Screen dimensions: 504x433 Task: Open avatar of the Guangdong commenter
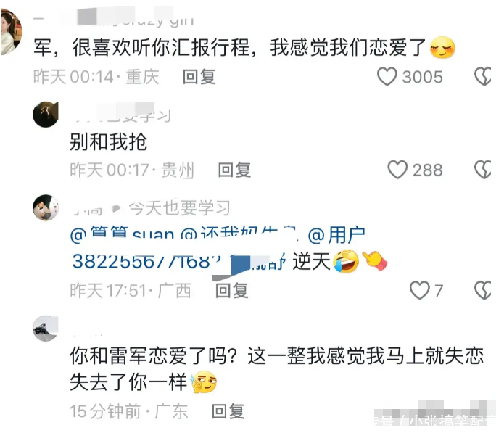[x=45, y=329]
